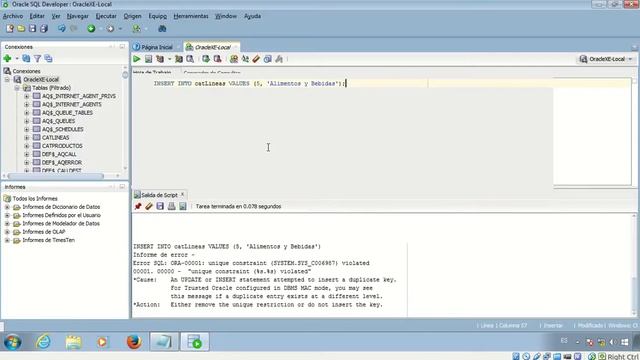Refresh the Conexiones tree
The image size is (640, 360).
pos(26,59)
